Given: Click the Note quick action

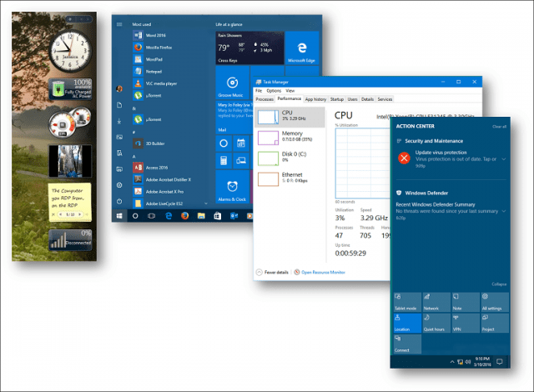Looking at the screenshot, I should (x=466, y=302).
